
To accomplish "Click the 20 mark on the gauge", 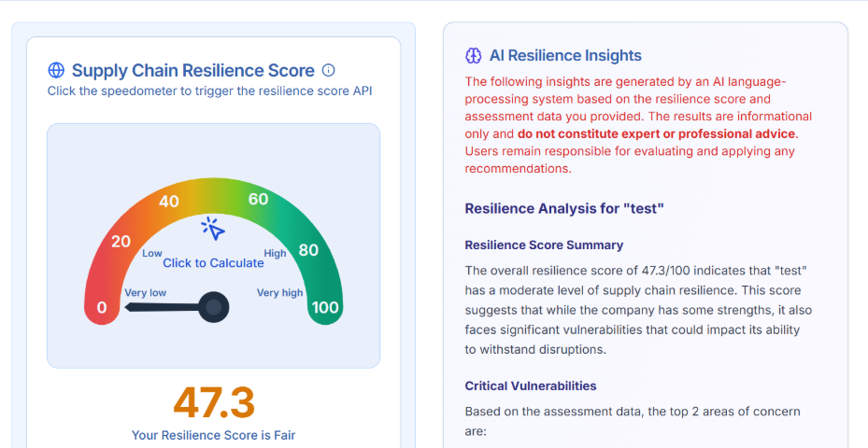I will click(x=121, y=242).
